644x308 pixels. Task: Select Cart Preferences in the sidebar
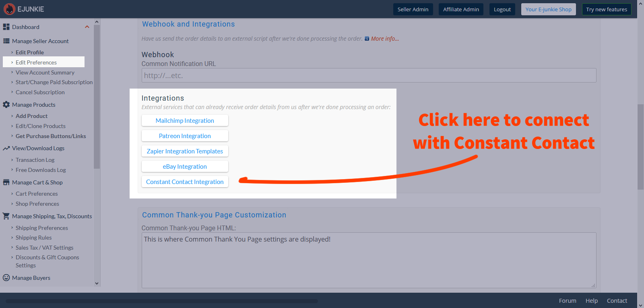[x=37, y=194]
